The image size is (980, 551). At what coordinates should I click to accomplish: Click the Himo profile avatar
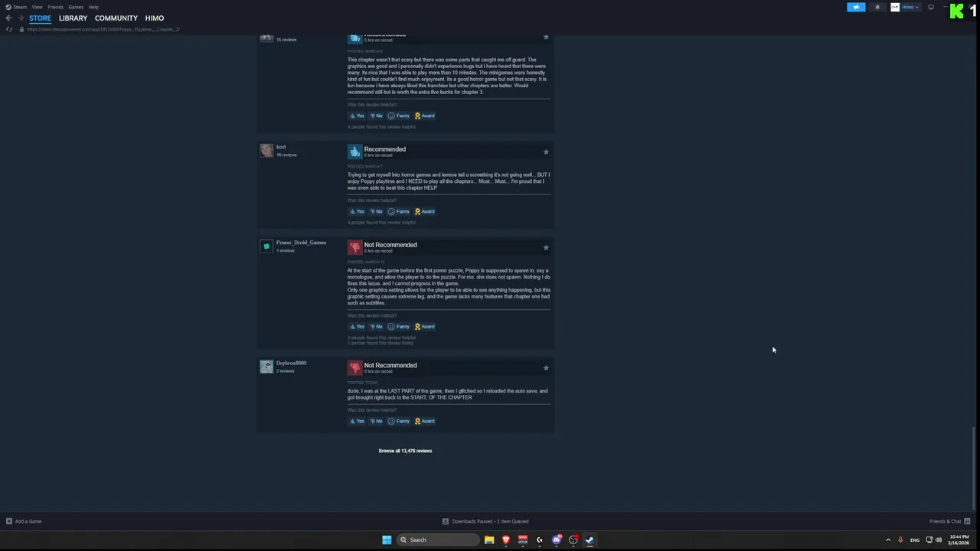tap(895, 7)
